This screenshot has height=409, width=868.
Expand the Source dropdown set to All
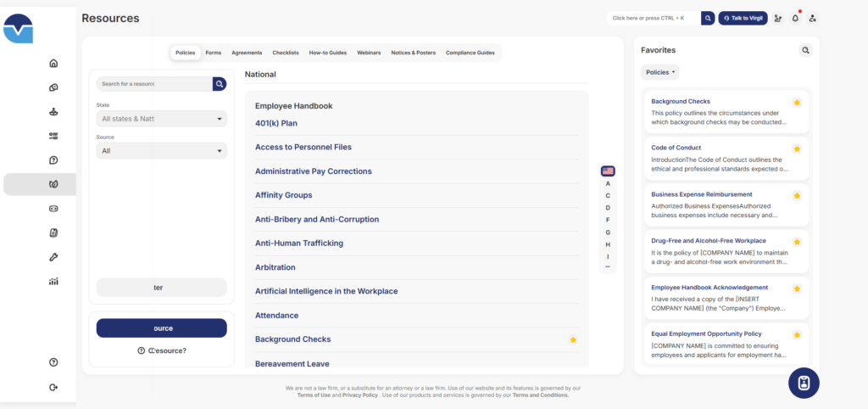click(x=161, y=151)
